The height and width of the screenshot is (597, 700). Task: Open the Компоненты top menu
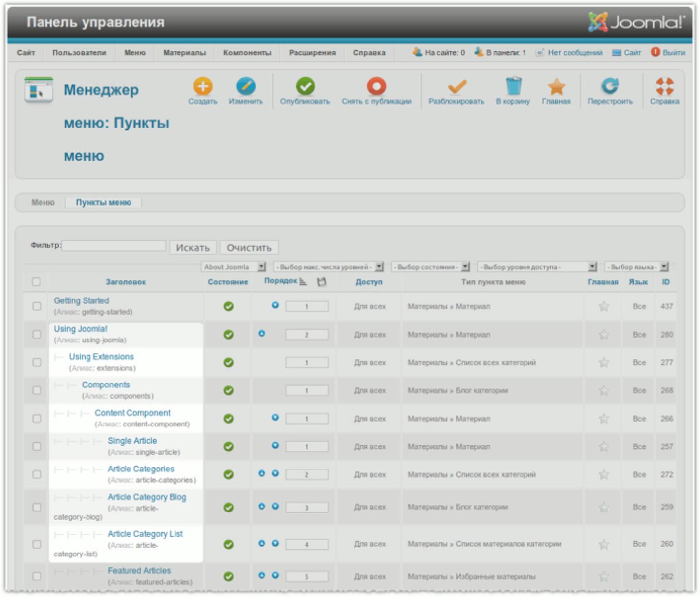pos(247,53)
